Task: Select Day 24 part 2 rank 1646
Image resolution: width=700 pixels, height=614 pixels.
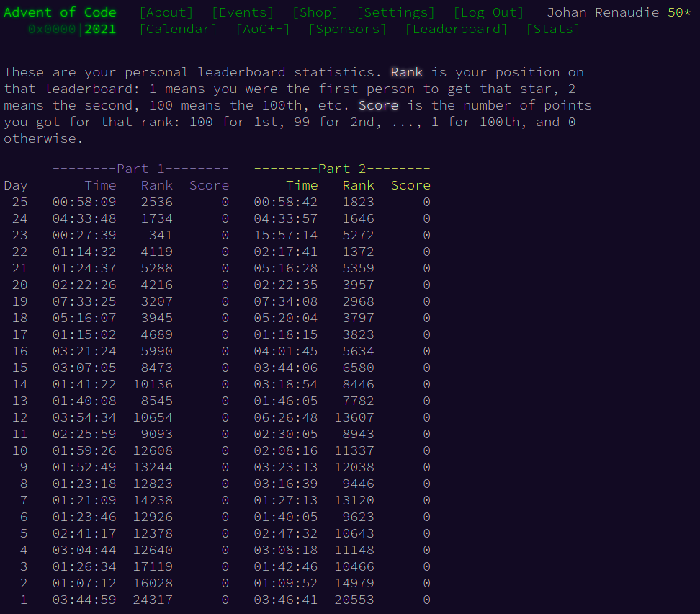Action: click(358, 218)
